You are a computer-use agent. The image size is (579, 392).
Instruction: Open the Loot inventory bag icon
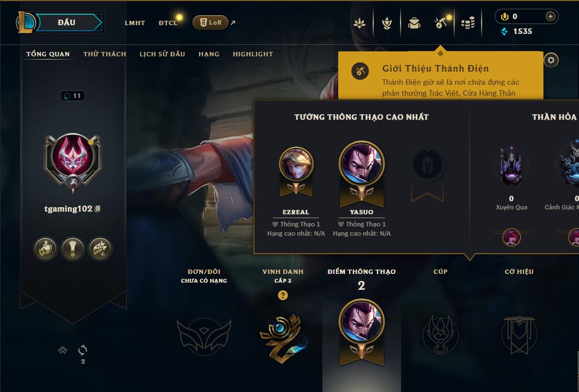pos(414,23)
